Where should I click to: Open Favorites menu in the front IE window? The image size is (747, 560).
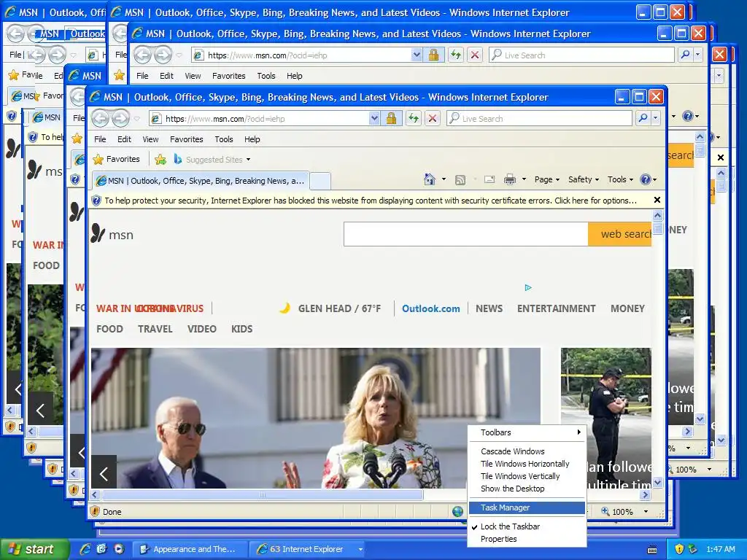tap(186, 139)
